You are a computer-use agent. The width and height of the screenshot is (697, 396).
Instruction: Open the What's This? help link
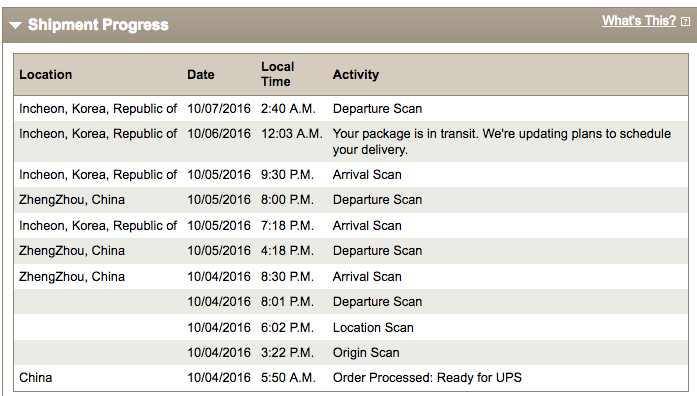tap(639, 21)
